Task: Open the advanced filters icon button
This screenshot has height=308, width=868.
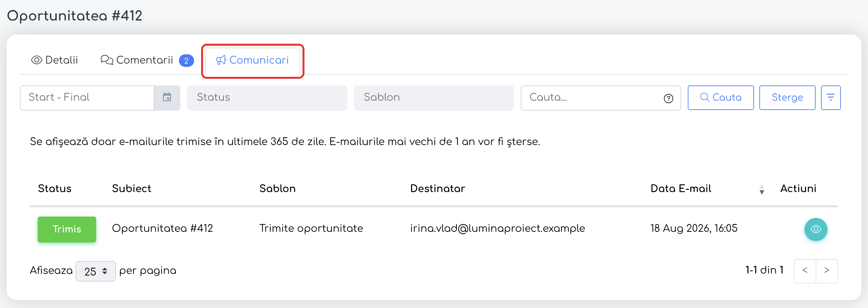Action: coord(830,97)
